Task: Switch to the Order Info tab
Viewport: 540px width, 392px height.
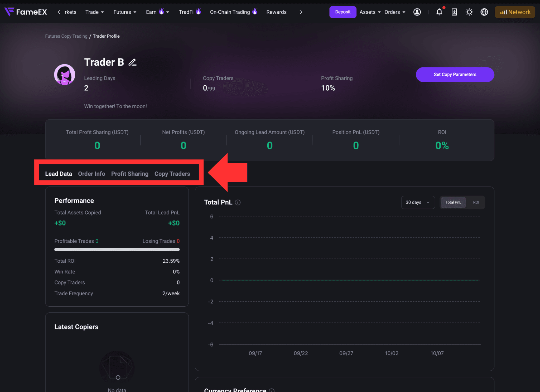Action: click(91, 174)
